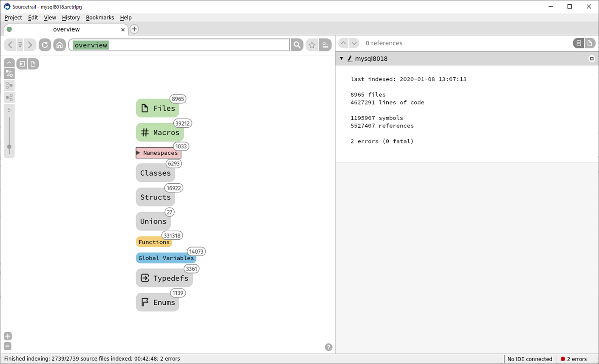
Task: Toggle node grouping by namespace
Action: 22,64
